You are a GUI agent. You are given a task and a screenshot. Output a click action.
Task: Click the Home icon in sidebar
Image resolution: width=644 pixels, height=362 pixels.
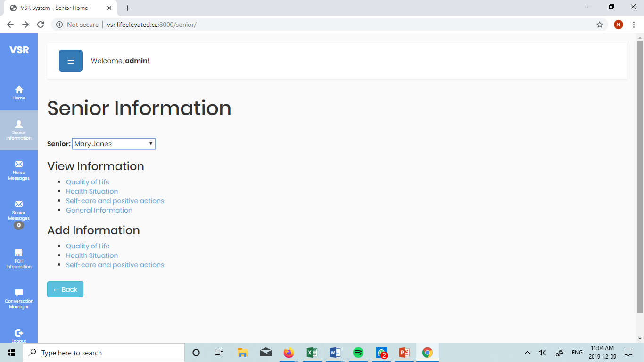click(x=19, y=90)
